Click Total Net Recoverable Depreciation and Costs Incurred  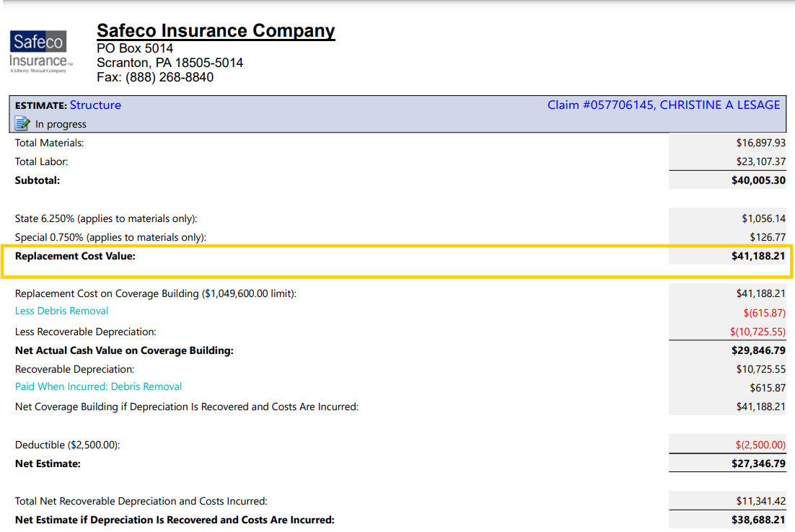coord(141,501)
